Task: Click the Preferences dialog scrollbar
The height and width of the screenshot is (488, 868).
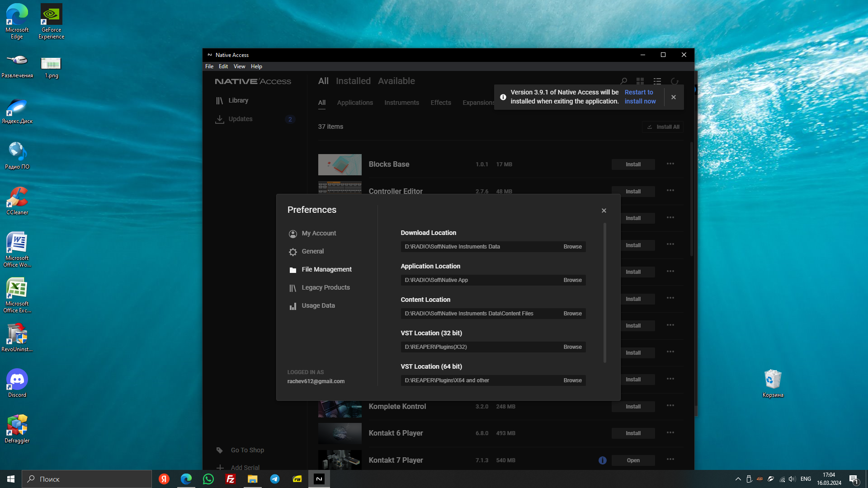Action: click(605, 293)
